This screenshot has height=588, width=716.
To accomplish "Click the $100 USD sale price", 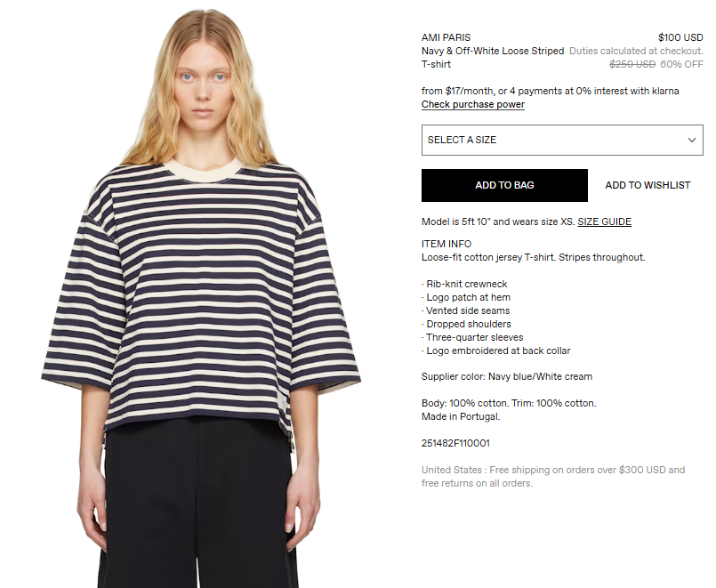I will [x=680, y=37].
